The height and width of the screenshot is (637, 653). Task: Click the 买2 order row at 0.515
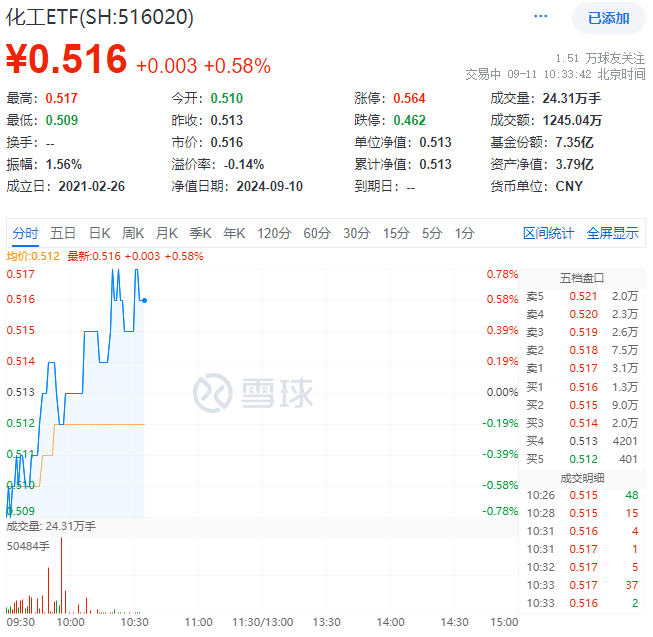pos(582,405)
